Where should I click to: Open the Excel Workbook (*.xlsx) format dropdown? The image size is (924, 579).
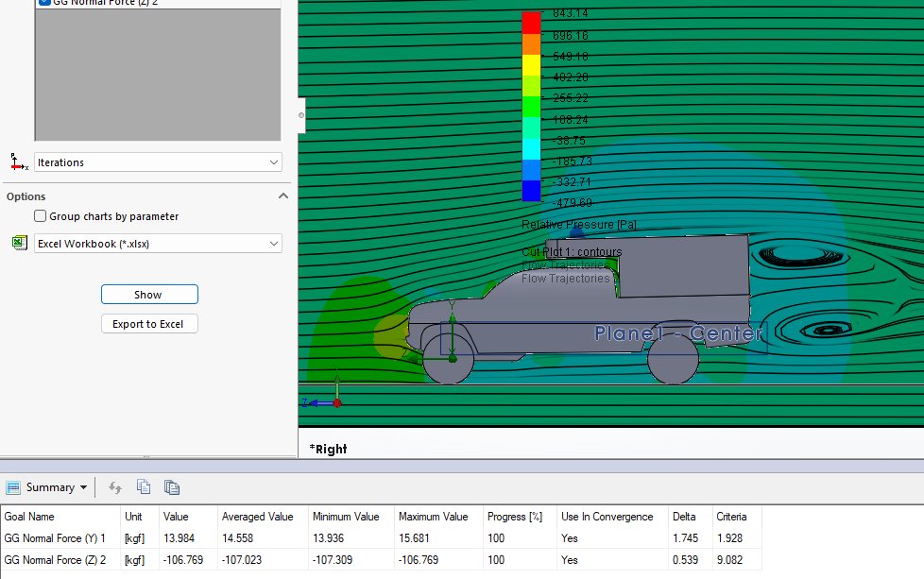click(158, 244)
